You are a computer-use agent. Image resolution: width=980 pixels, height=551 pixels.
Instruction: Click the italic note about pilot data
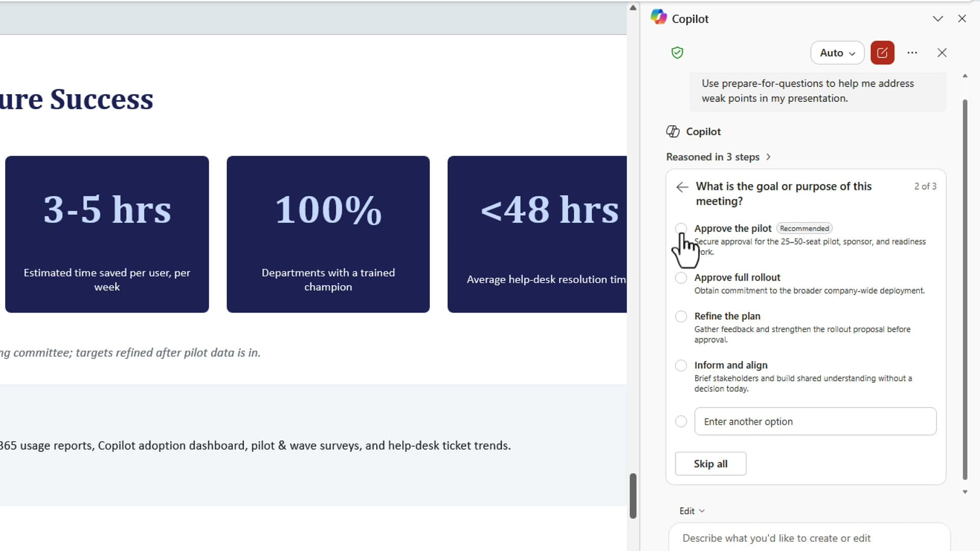point(130,353)
